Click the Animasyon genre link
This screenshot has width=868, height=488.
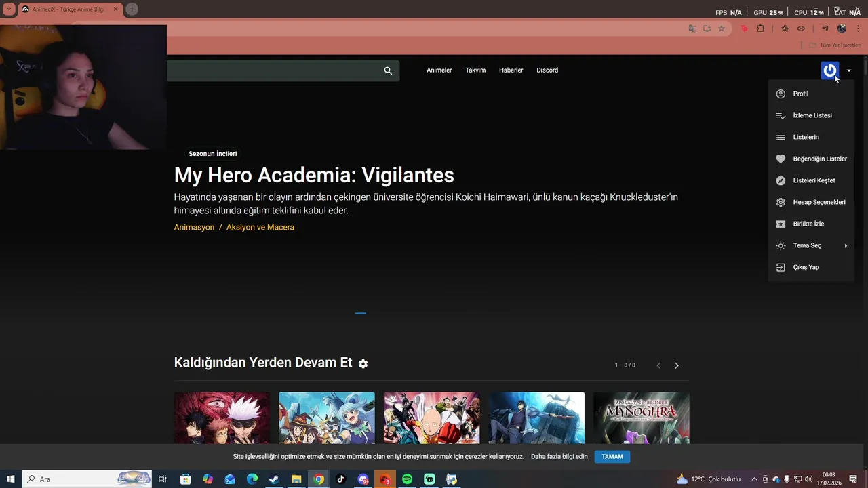tap(194, 227)
